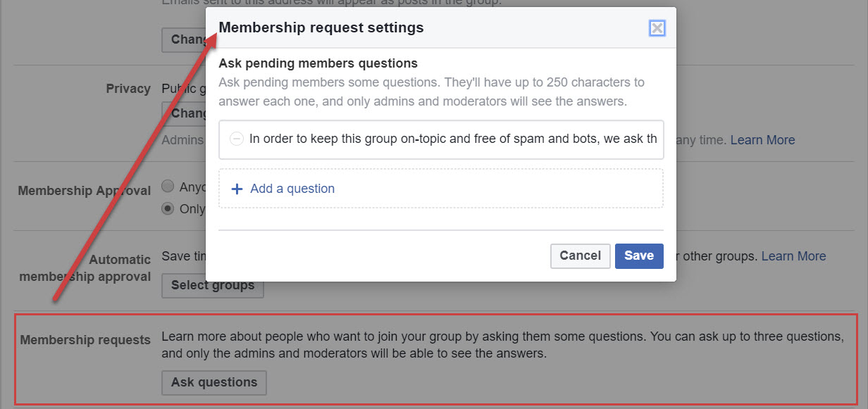Screen dimensions: 868x409
Task: Click 'Ask pending members questions' heading
Action: pyautogui.click(x=318, y=63)
